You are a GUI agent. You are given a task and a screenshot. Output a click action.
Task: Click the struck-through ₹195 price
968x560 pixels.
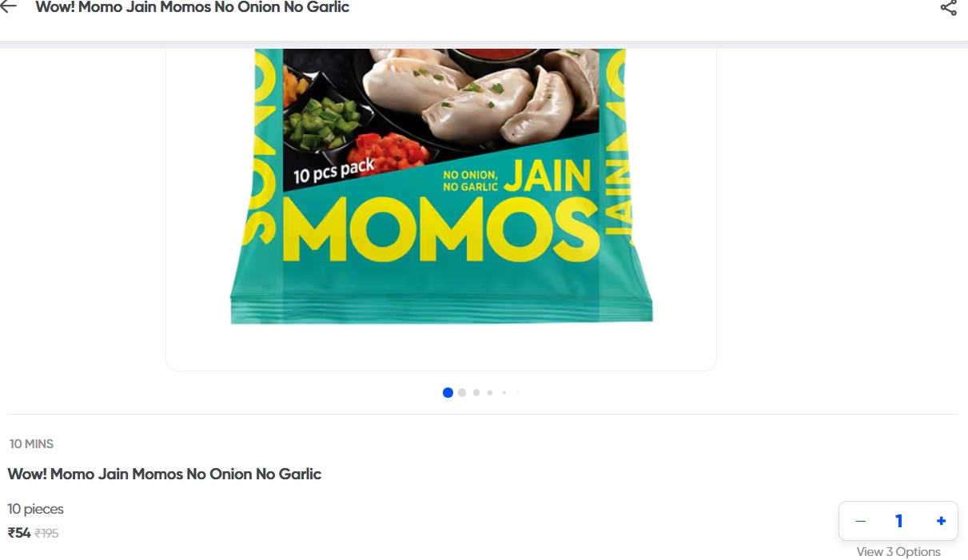click(46, 534)
